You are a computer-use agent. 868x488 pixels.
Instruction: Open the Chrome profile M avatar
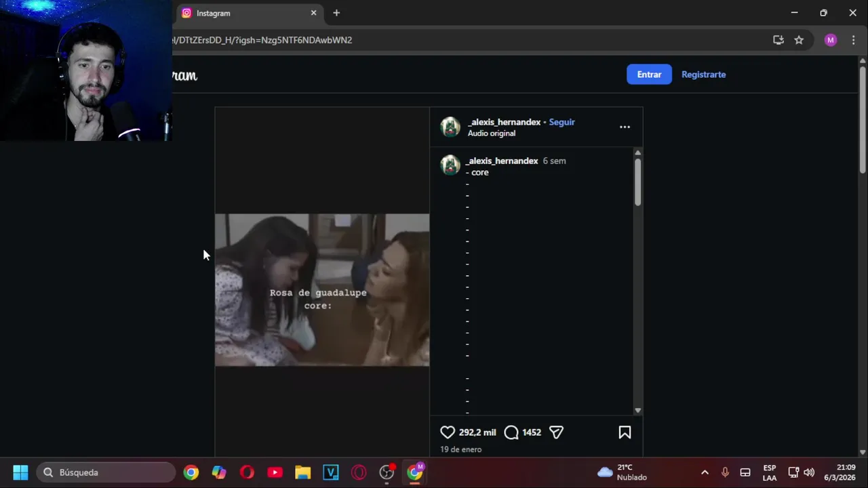[x=831, y=40]
